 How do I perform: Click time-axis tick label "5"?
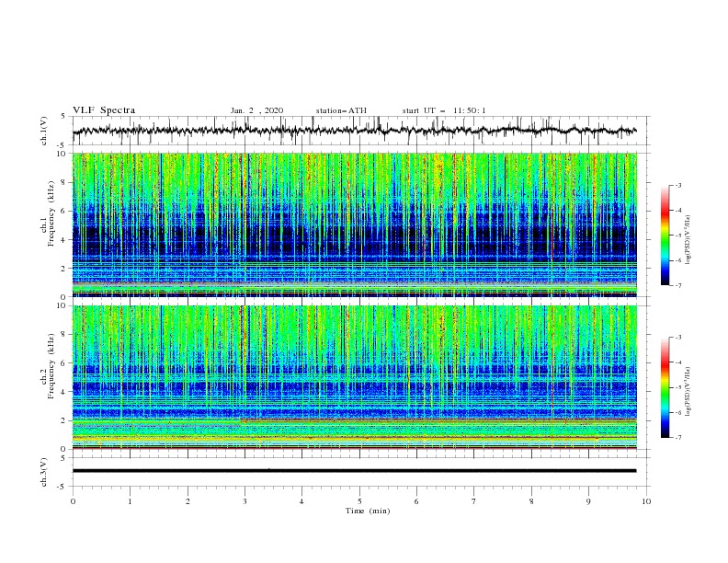[x=359, y=501]
